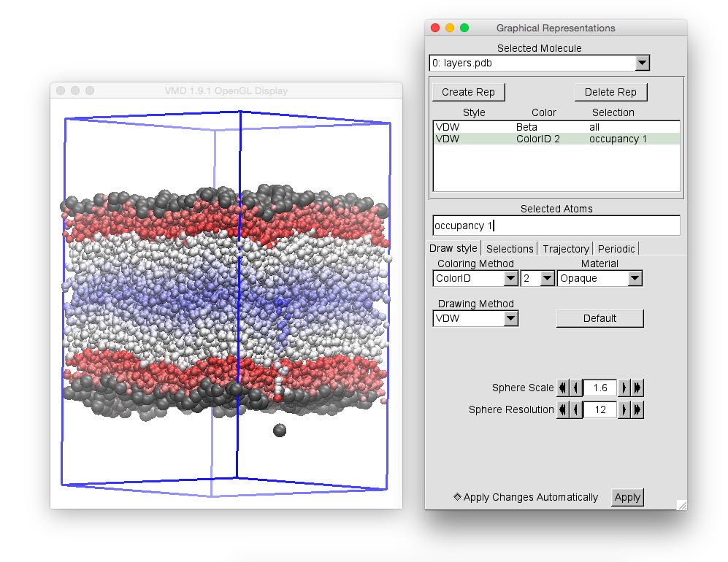Switch to the Selections tab
The height and width of the screenshot is (562, 728).
(x=510, y=249)
